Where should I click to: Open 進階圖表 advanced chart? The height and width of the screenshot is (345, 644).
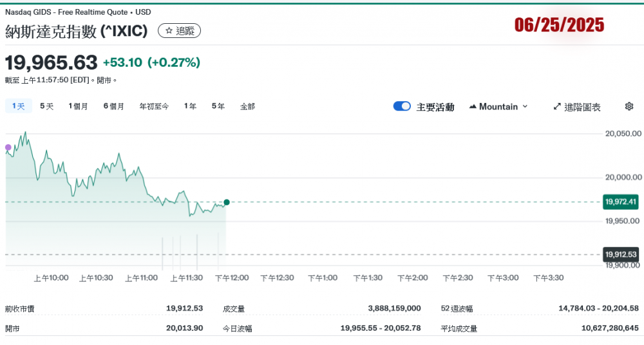point(576,107)
